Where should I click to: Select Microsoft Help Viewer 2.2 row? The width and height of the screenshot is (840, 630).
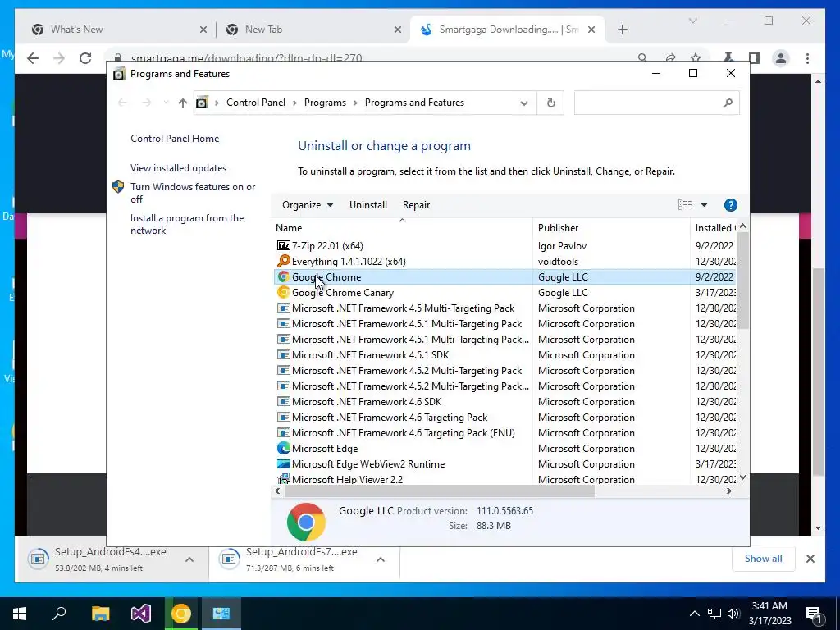tap(504, 479)
